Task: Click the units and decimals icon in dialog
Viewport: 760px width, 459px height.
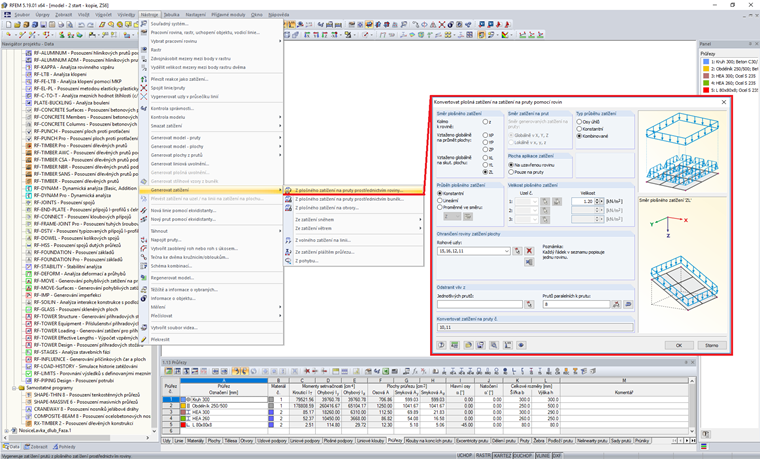Action: point(455,345)
